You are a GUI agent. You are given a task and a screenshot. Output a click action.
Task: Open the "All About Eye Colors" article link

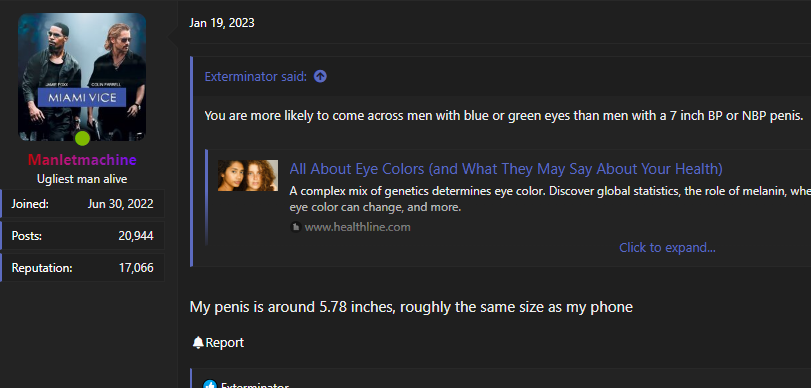[x=506, y=169]
